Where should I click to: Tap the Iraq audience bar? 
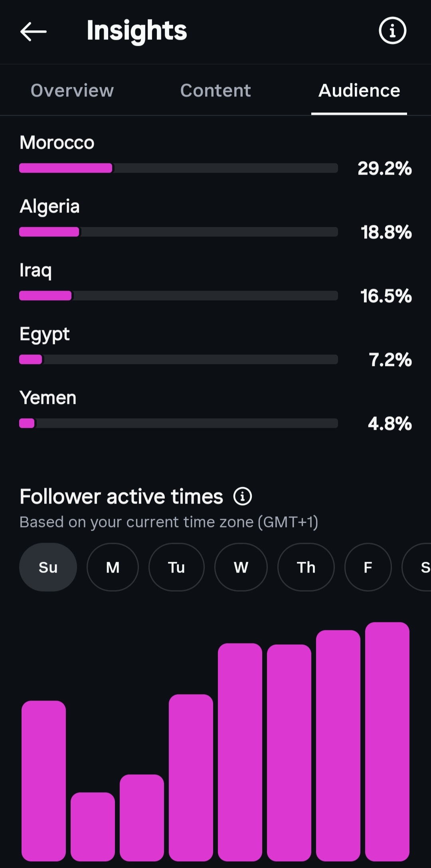click(x=178, y=295)
